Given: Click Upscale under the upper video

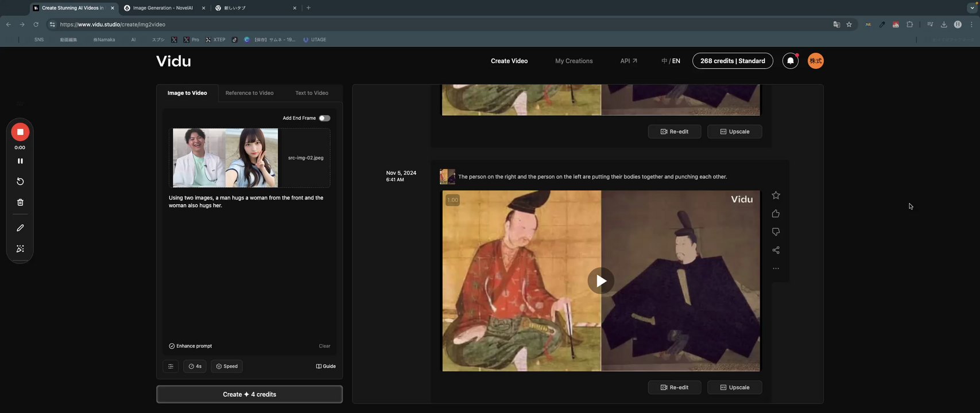Looking at the screenshot, I should coord(735,131).
